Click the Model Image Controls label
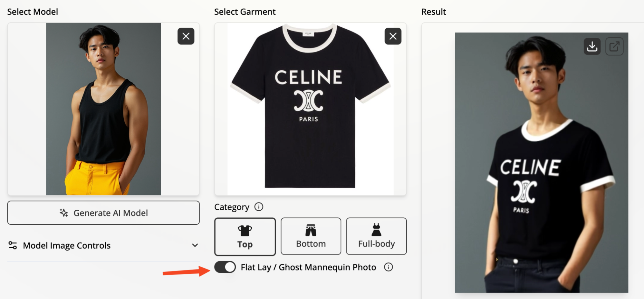Image resolution: width=644 pixels, height=299 pixels. [x=67, y=245]
